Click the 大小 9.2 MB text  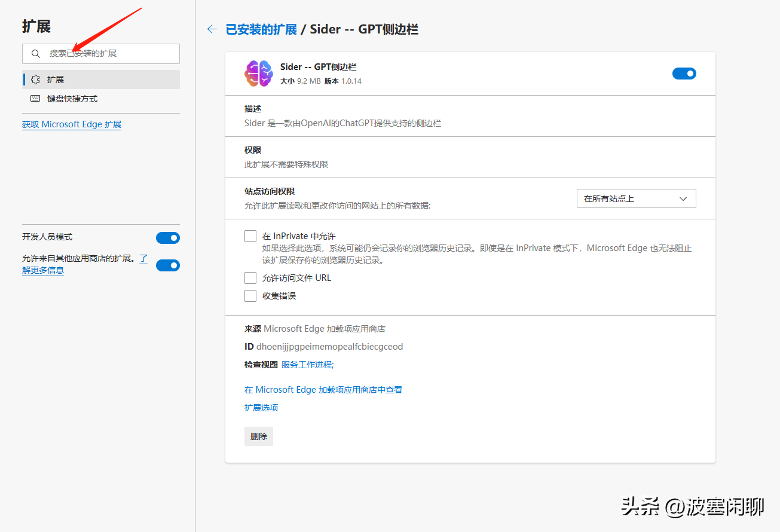301,81
